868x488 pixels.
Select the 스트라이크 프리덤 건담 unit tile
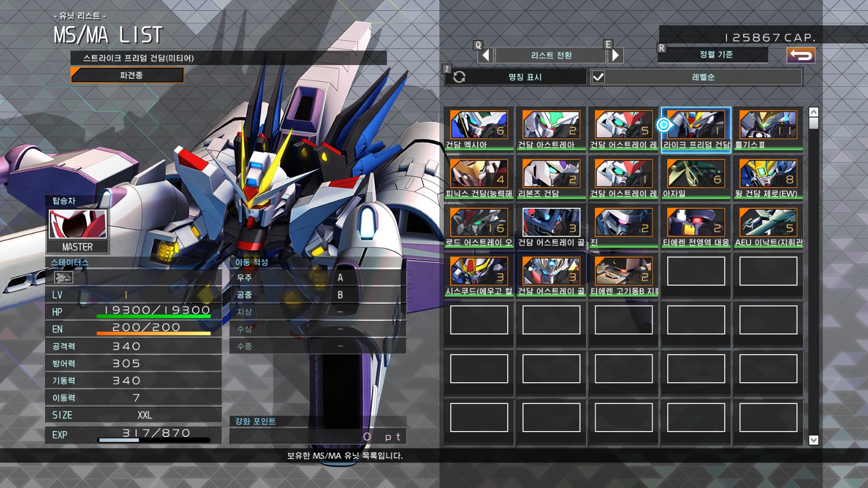[696, 130]
